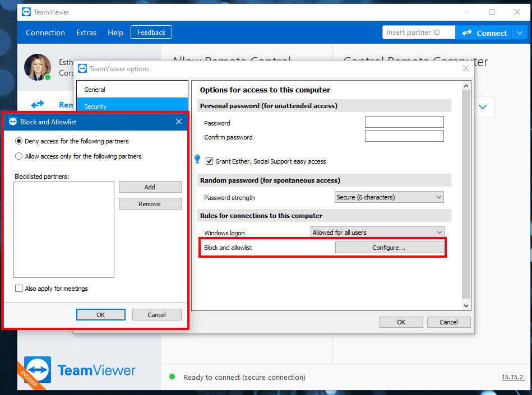The image size is (532, 395).
Task: Click the options panel vertical scrollbar thumb
Action: (x=466, y=194)
